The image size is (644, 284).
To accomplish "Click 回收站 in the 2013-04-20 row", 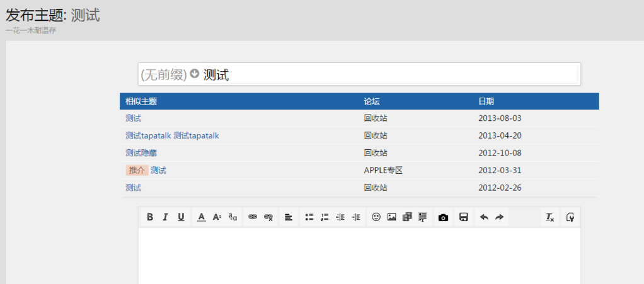I will pyautogui.click(x=376, y=135).
